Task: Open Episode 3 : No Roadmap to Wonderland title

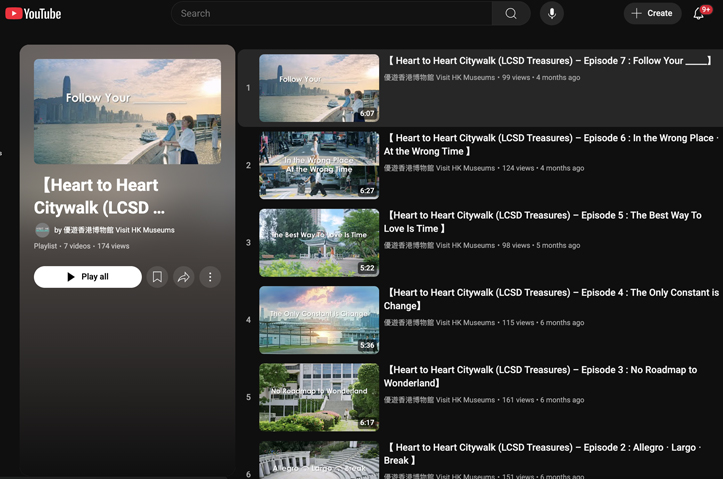Action: coord(540,377)
